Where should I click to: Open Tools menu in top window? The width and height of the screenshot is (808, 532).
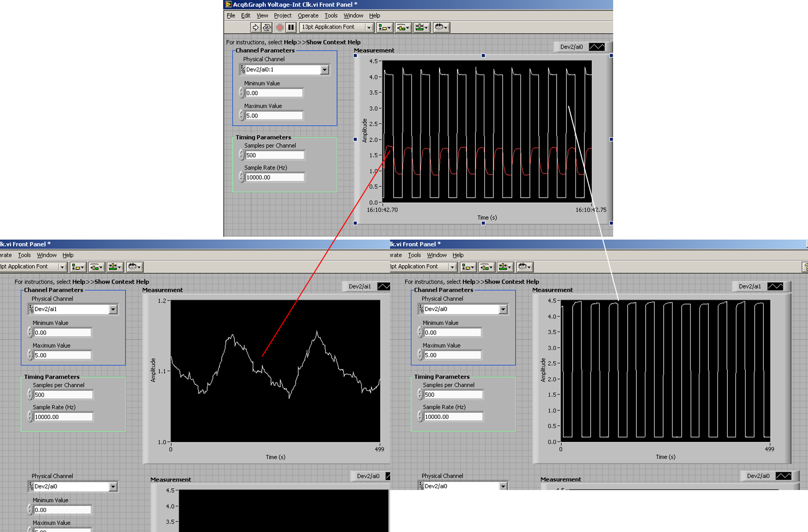pyautogui.click(x=331, y=16)
